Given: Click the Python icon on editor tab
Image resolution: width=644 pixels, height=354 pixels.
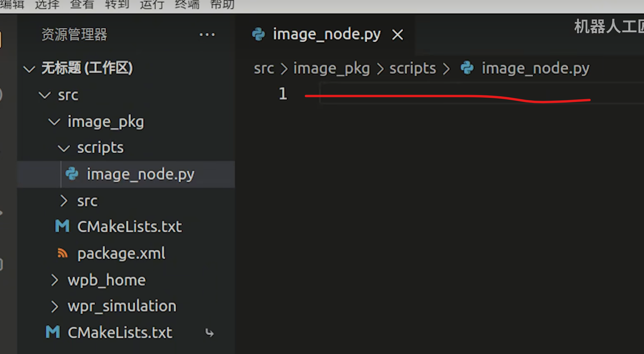Looking at the screenshot, I should coord(258,34).
